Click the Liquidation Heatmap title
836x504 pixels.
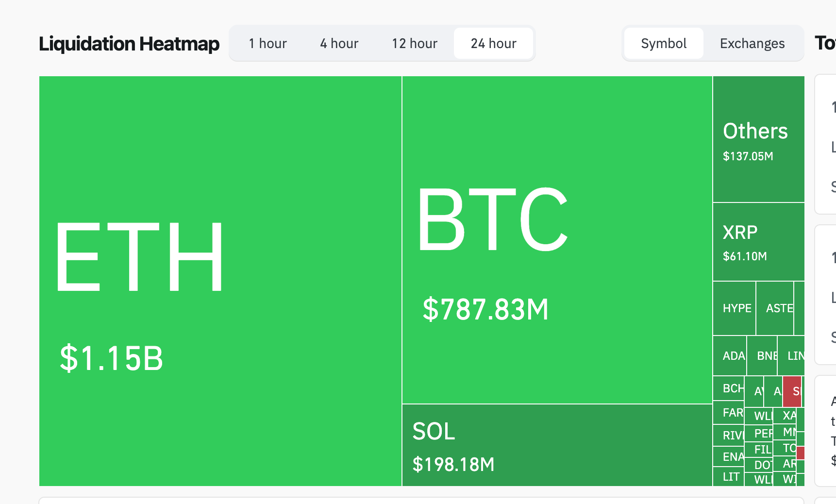click(x=129, y=43)
